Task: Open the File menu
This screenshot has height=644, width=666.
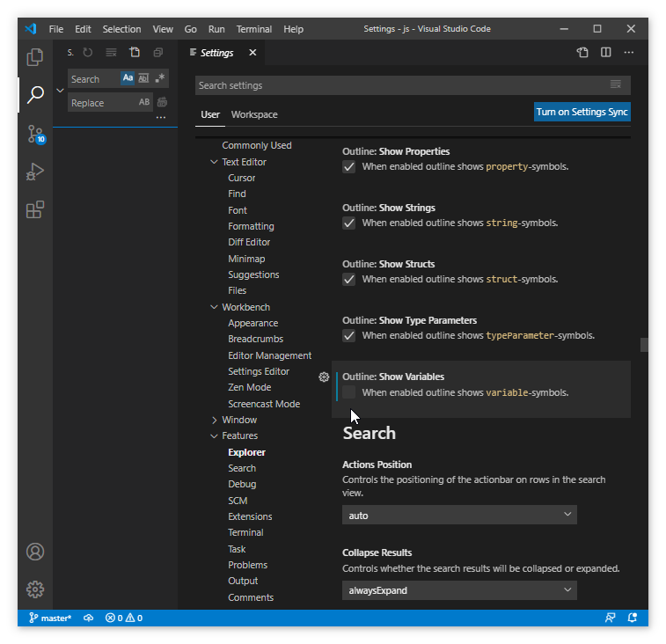Action: coord(56,29)
